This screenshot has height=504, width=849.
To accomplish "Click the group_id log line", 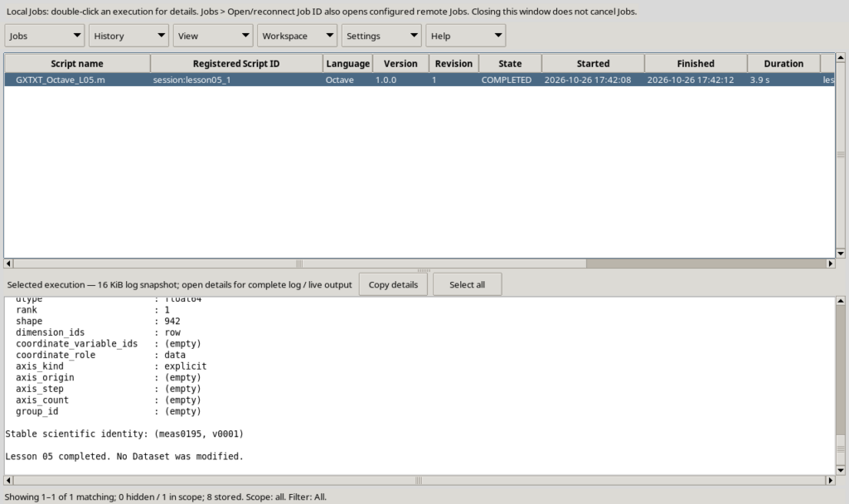I will [109, 411].
